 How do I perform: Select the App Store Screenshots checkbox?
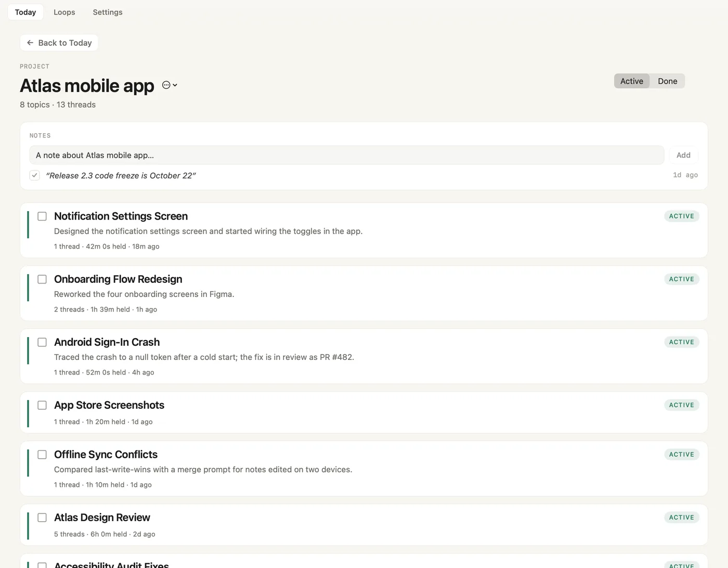click(42, 405)
